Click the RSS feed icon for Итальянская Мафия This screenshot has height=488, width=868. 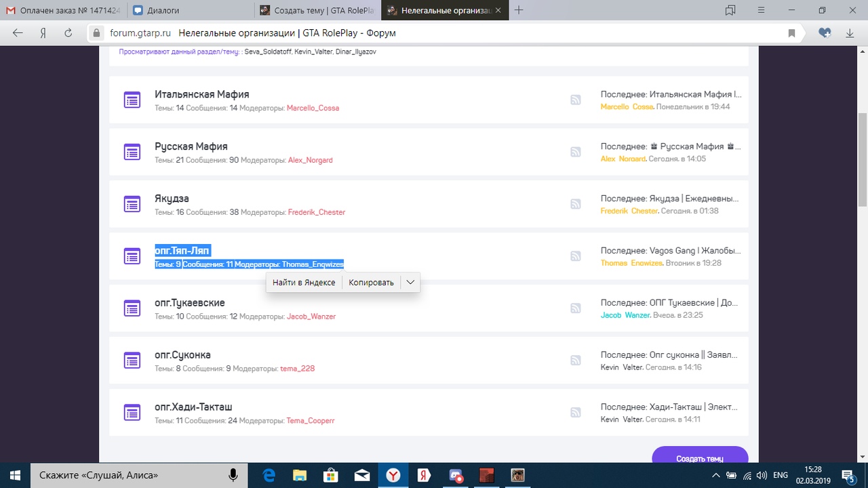(575, 100)
